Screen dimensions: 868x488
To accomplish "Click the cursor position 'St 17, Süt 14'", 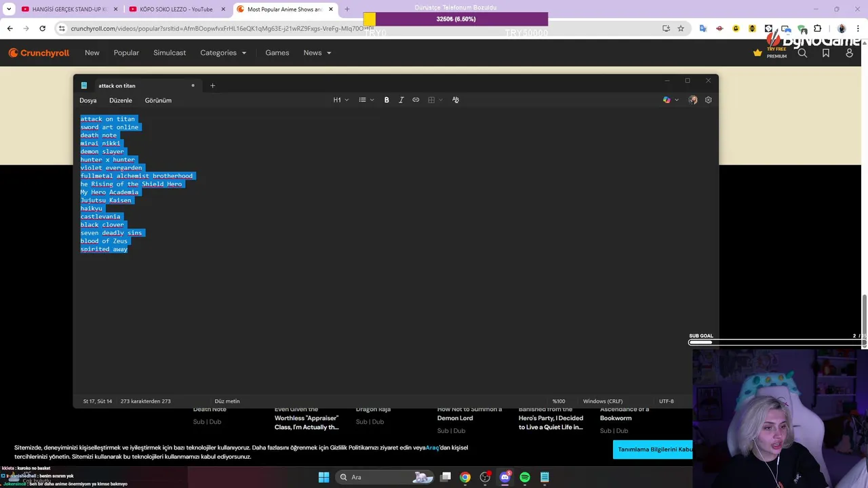I will tap(98, 401).
